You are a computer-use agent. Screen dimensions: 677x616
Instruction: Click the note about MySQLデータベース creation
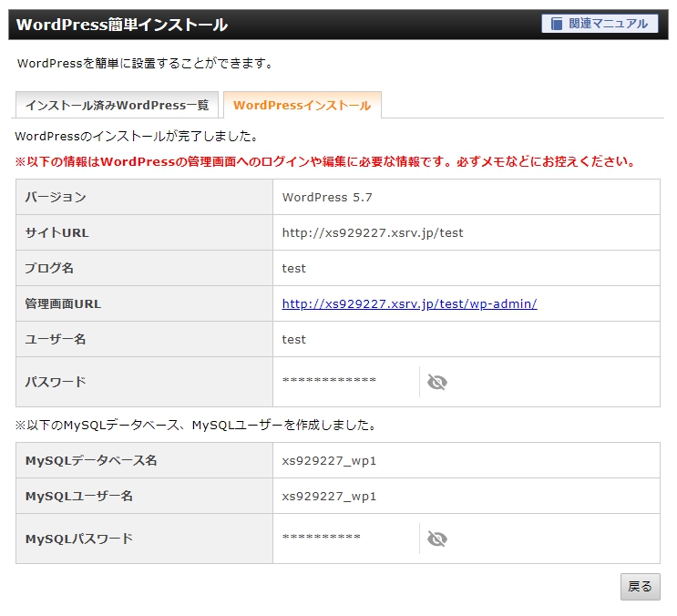[196, 426]
